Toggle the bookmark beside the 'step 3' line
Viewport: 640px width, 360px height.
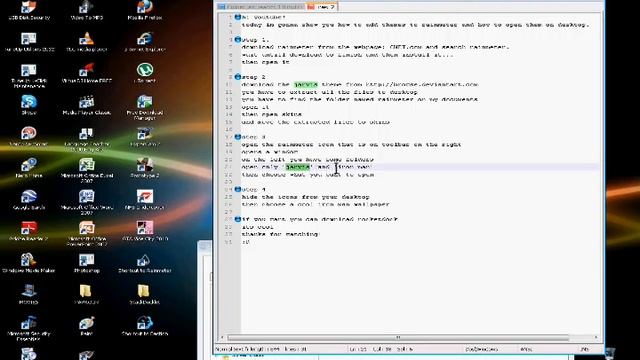point(238,137)
